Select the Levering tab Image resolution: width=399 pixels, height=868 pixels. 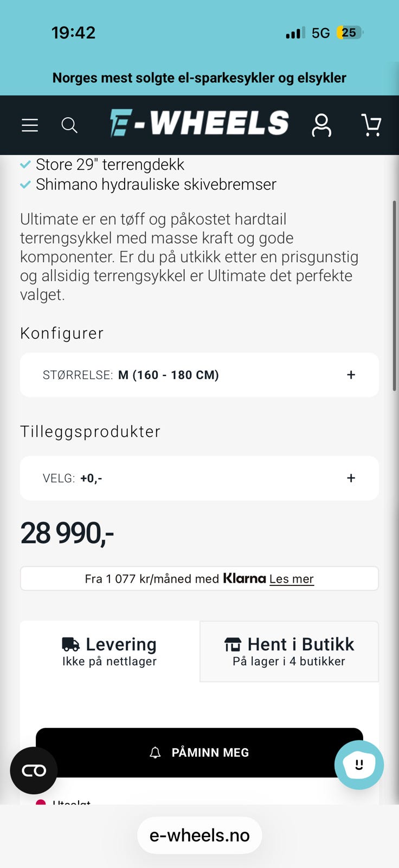pos(110,651)
